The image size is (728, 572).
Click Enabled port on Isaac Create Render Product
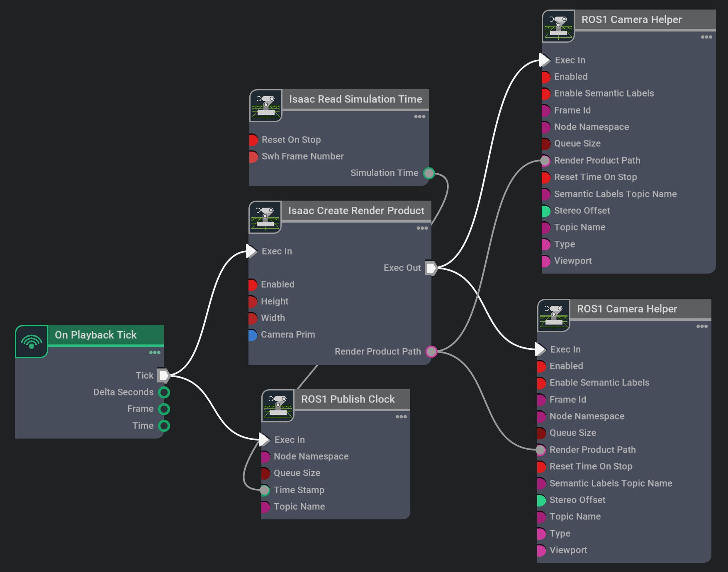coord(253,285)
